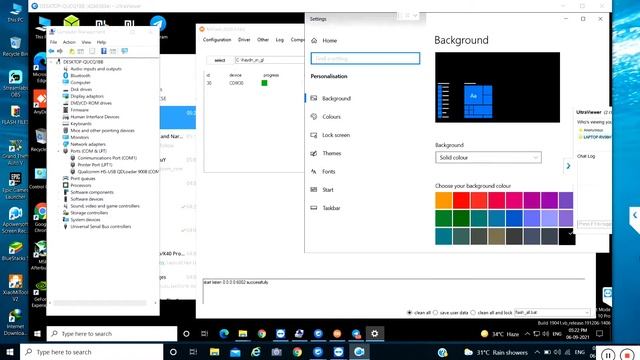Click the Edge icon on the remote taskbar

(x=224, y=333)
